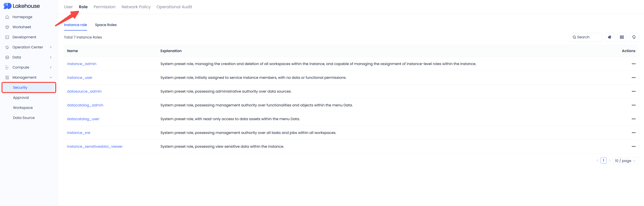Expand the Operation Center menu
This screenshot has height=206, width=644.
point(51,47)
